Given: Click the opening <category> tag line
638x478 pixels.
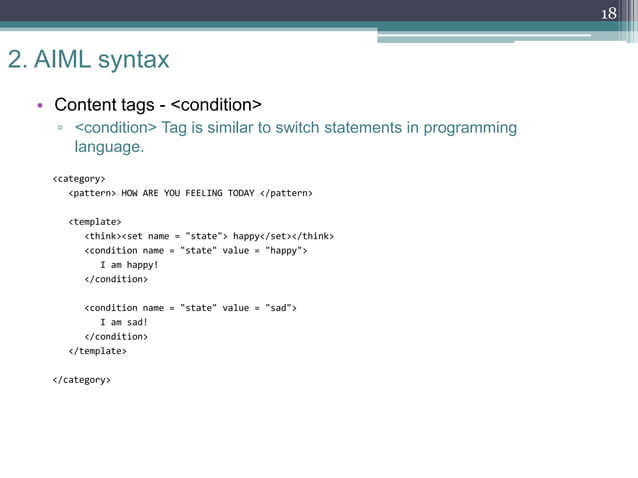Looking at the screenshot, I should [x=79, y=179].
